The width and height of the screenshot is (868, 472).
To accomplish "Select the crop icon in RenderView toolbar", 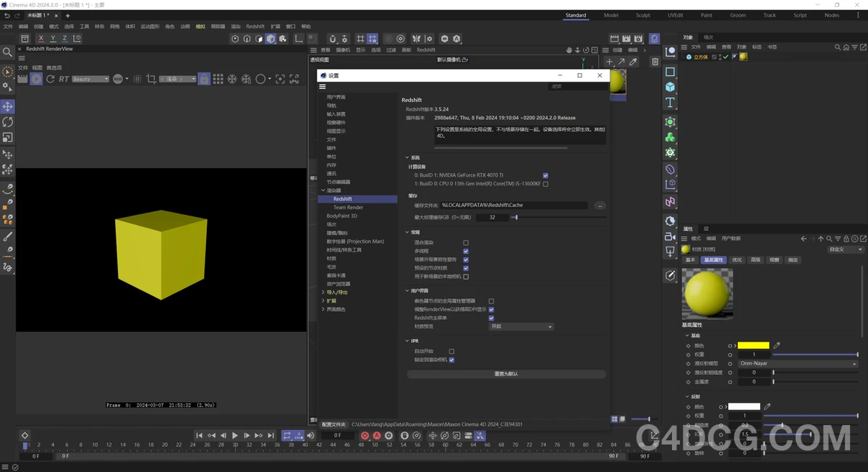I will coord(151,79).
